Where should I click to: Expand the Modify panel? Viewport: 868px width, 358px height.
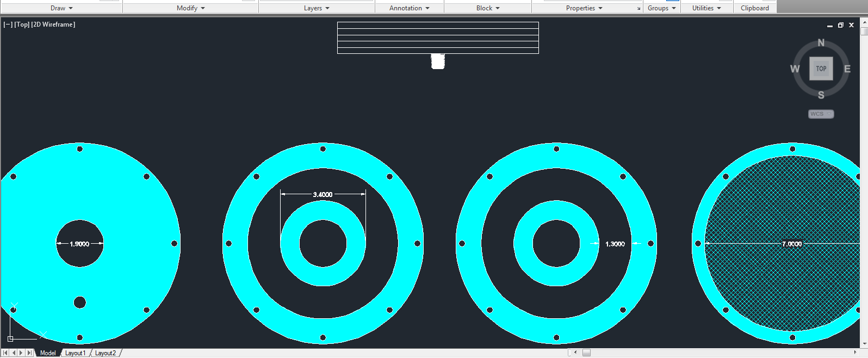pyautogui.click(x=191, y=8)
